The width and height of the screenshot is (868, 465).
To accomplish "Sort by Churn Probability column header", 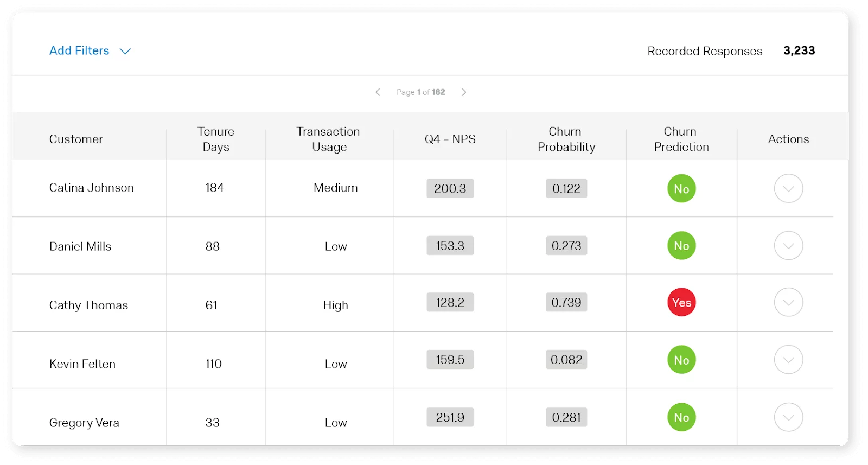I will [x=566, y=139].
